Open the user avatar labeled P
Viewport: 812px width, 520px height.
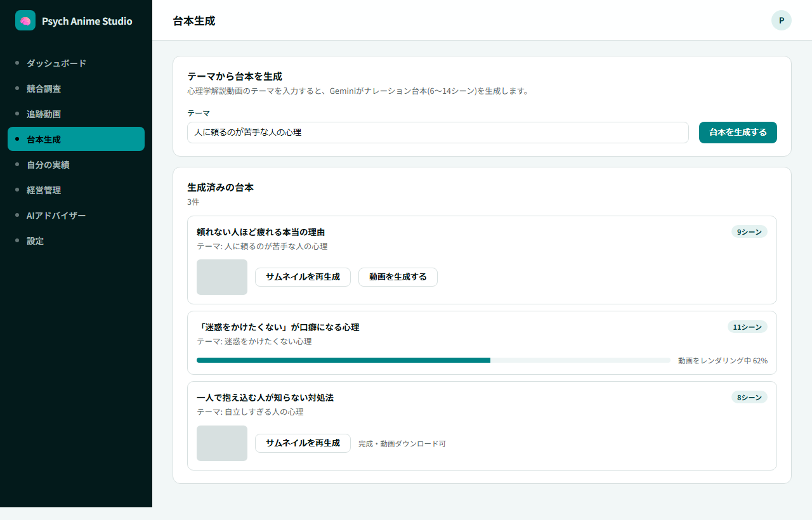pos(782,20)
